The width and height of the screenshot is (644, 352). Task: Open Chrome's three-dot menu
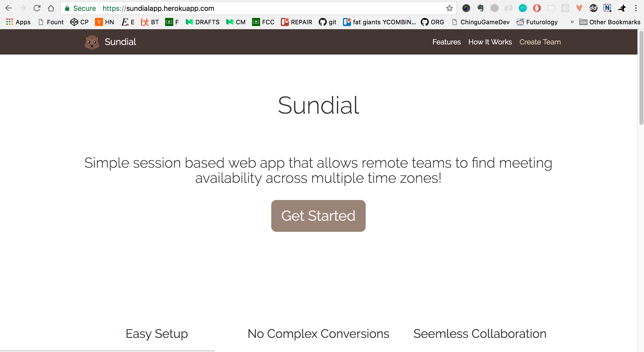coord(636,8)
